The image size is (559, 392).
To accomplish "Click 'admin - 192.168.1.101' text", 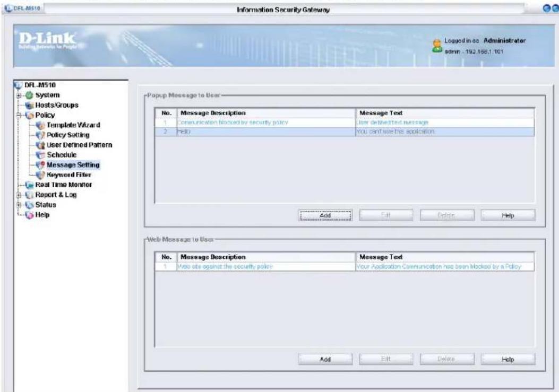I will (x=474, y=51).
